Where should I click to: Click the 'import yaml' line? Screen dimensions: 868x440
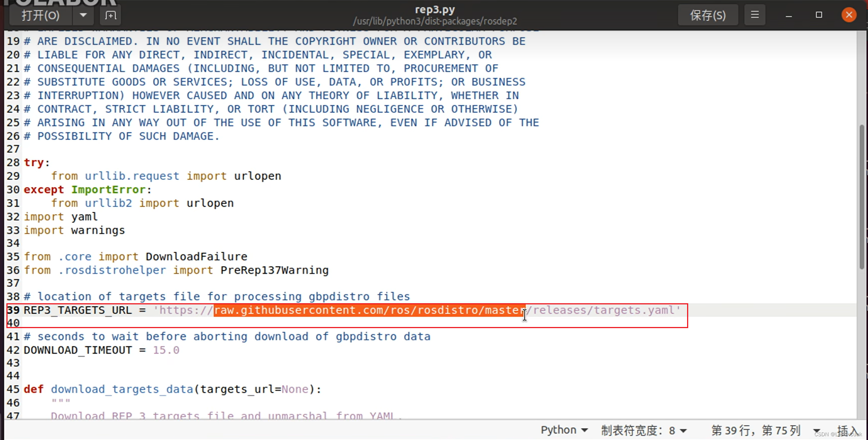61,217
